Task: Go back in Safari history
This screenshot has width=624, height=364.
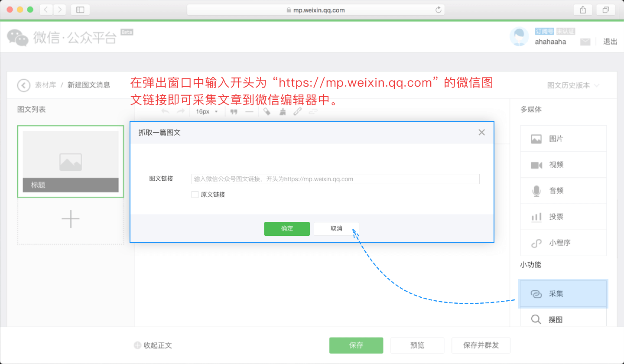Action: coord(46,10)
